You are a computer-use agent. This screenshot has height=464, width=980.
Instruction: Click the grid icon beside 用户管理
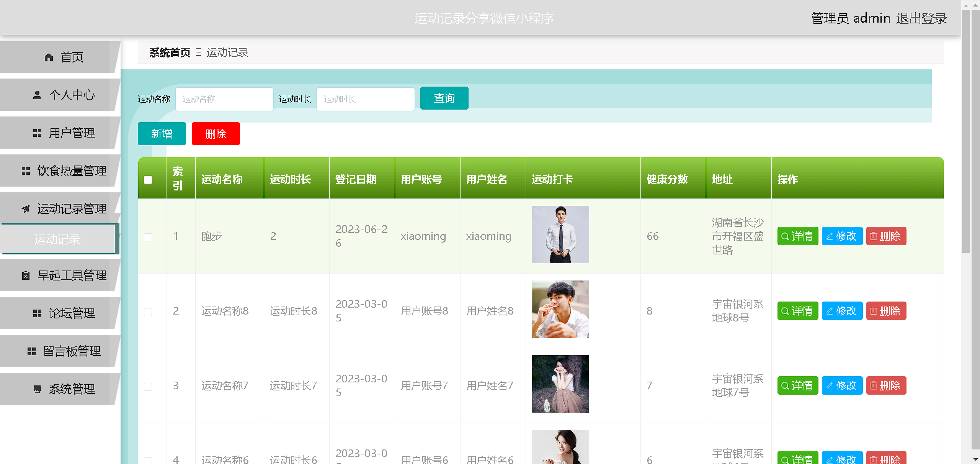pyautogui.click(x=37, y=133)
